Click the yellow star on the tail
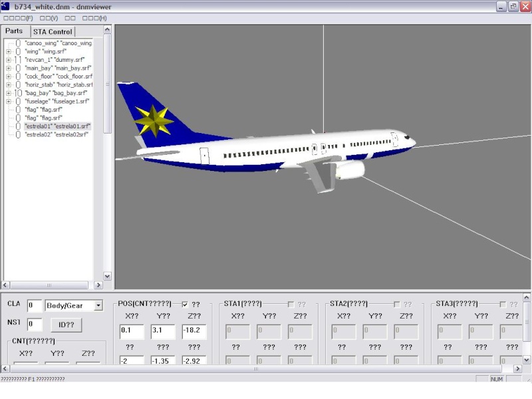Image resolution: width=532 pixels, height=399 pixels. 154,120
